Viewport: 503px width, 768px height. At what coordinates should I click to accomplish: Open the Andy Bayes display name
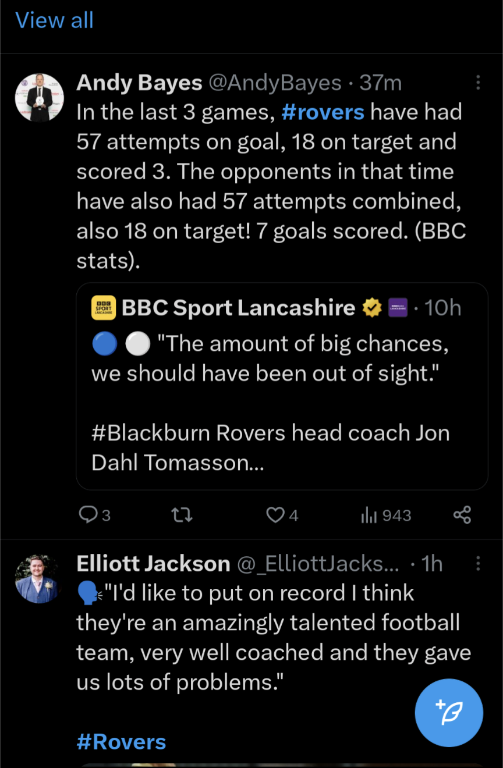(x=139, y=83)
